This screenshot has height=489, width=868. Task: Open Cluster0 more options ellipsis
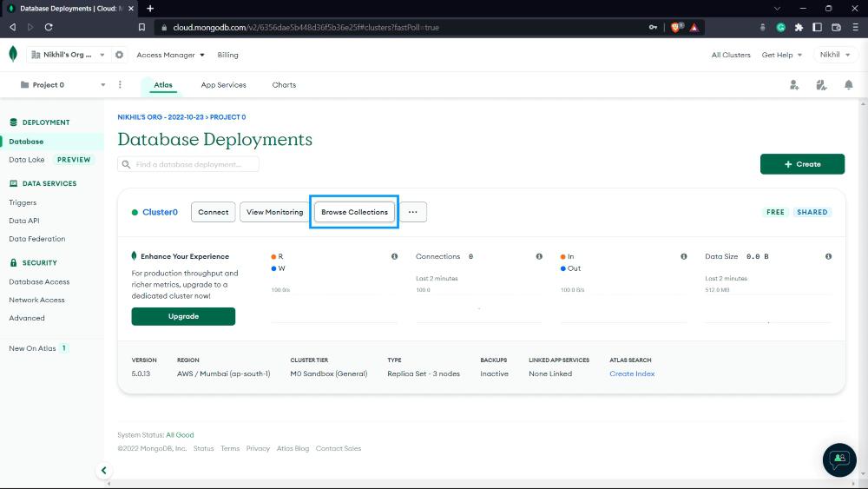(413, 212)
